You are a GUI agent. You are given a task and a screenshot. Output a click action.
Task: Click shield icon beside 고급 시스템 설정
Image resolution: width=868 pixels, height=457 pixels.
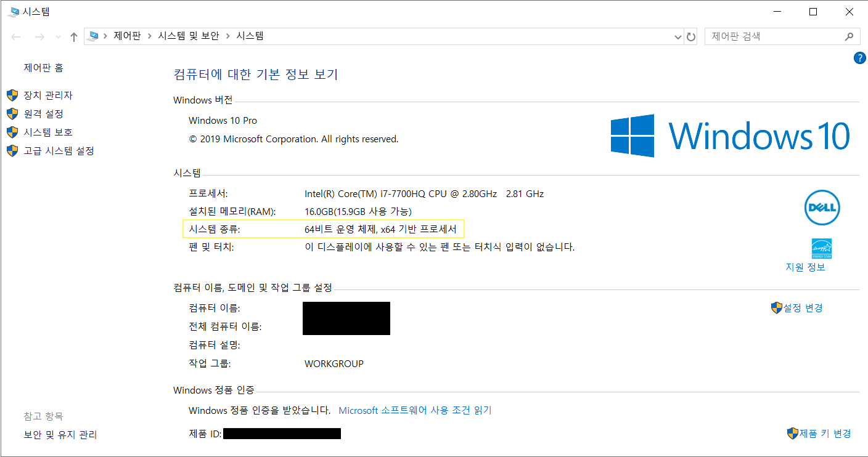tap(12, 151)
